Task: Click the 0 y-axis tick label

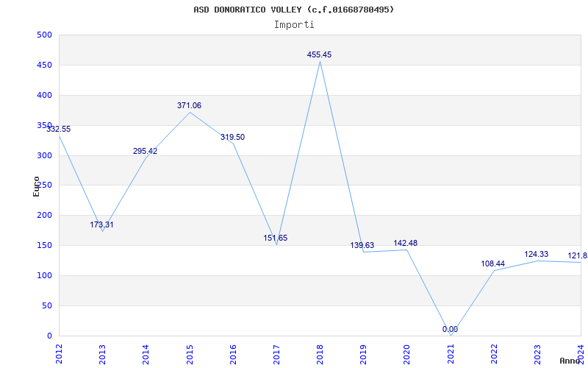Action: click(49, 336)
